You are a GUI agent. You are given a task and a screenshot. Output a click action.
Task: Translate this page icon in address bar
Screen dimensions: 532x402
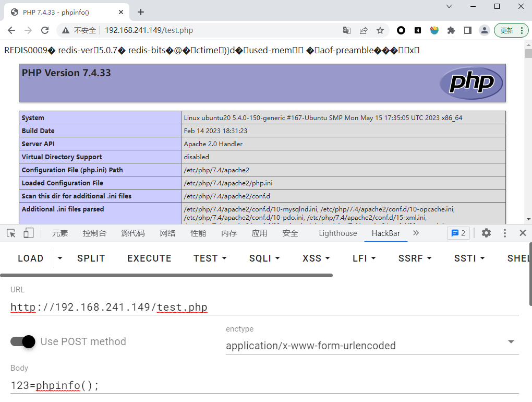pyautogui.click(x=346, y=30)
